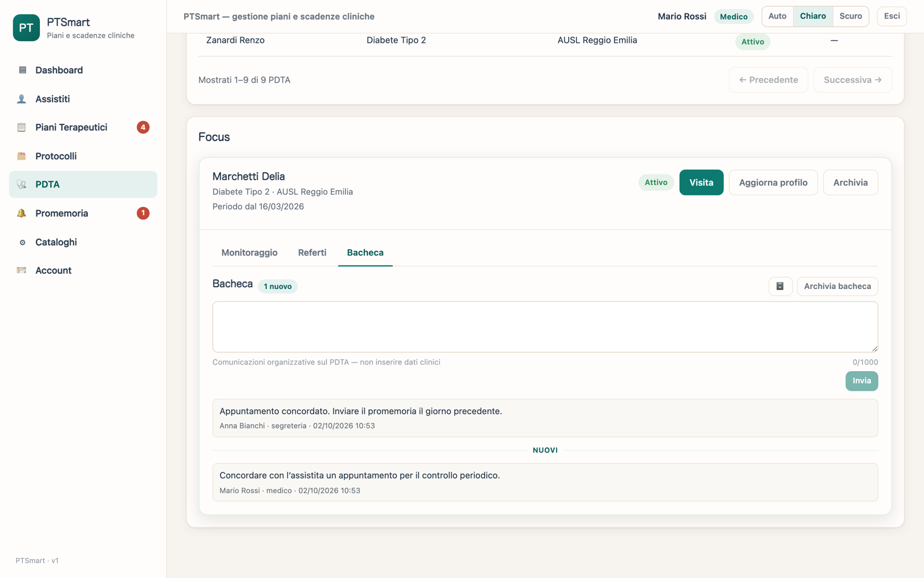Open Dashboard via its sidebar icon

click(23, 70)
